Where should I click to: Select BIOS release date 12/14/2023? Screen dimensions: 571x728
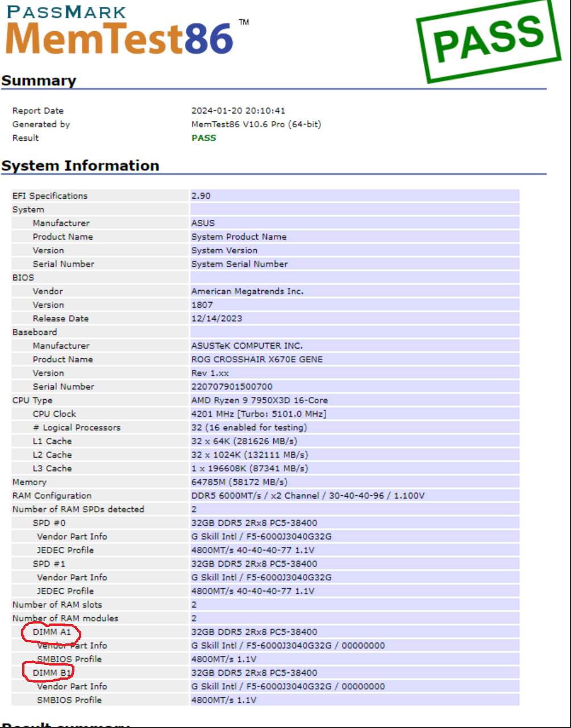216,319
